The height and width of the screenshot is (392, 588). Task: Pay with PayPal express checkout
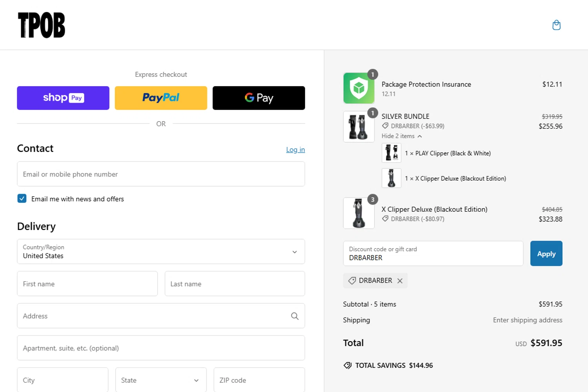[161, 98]
